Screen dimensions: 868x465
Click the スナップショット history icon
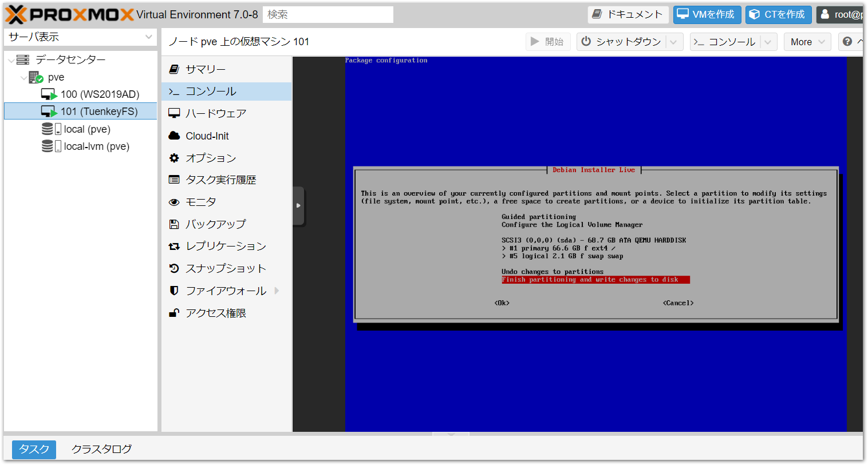pos(174,268)
